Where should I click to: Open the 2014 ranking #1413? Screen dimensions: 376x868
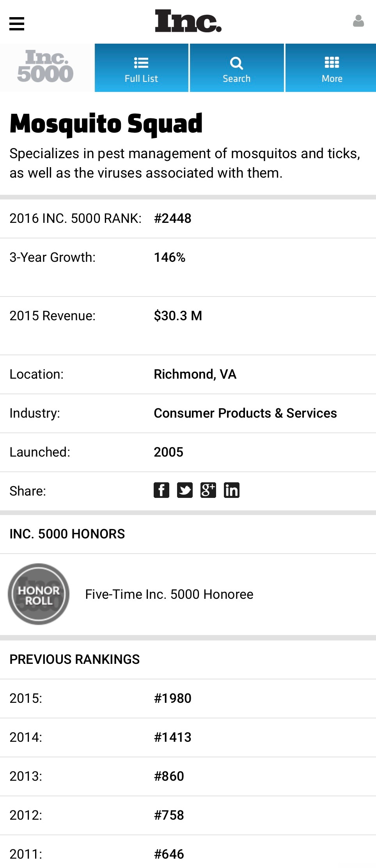[x=173, y=737]
